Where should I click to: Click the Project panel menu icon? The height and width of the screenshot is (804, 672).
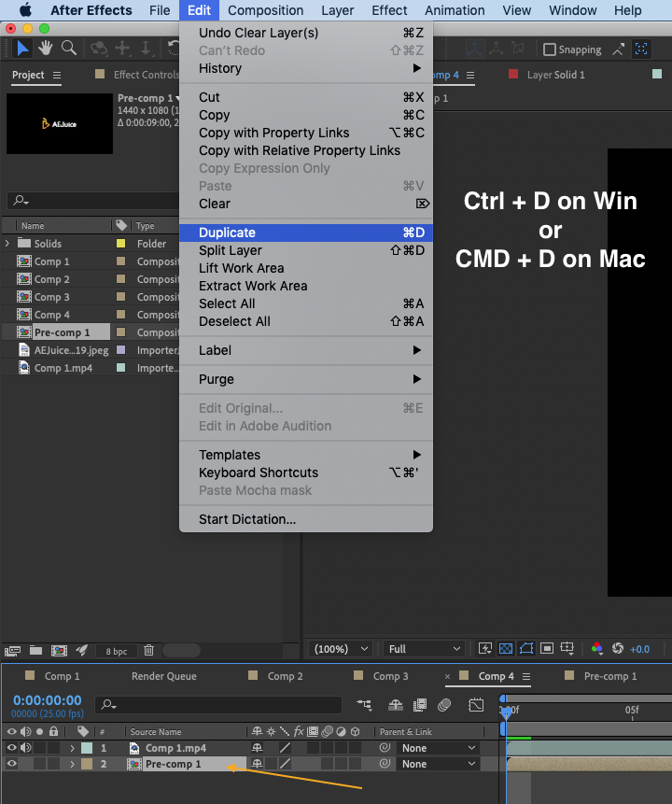click(57, 76)
